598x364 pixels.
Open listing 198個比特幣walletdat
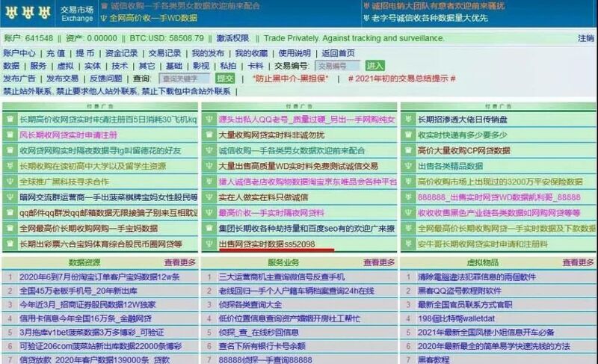(x=456, y=318)
